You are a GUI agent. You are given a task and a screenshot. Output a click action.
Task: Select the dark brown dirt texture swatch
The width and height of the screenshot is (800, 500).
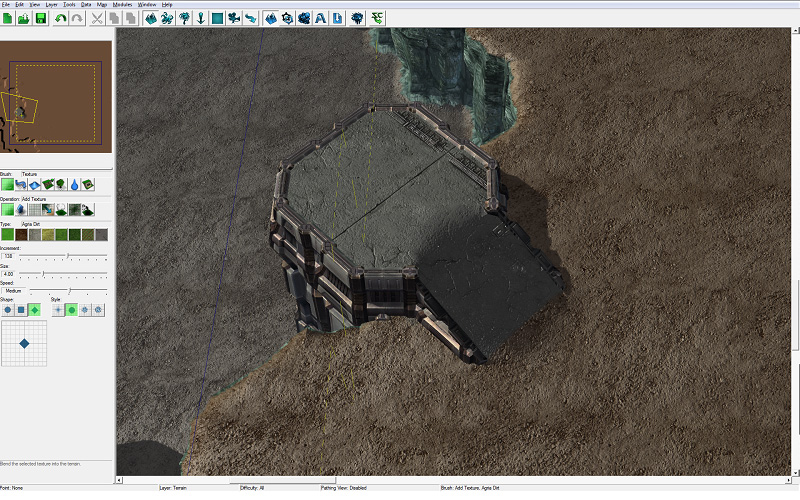point(21,235)
